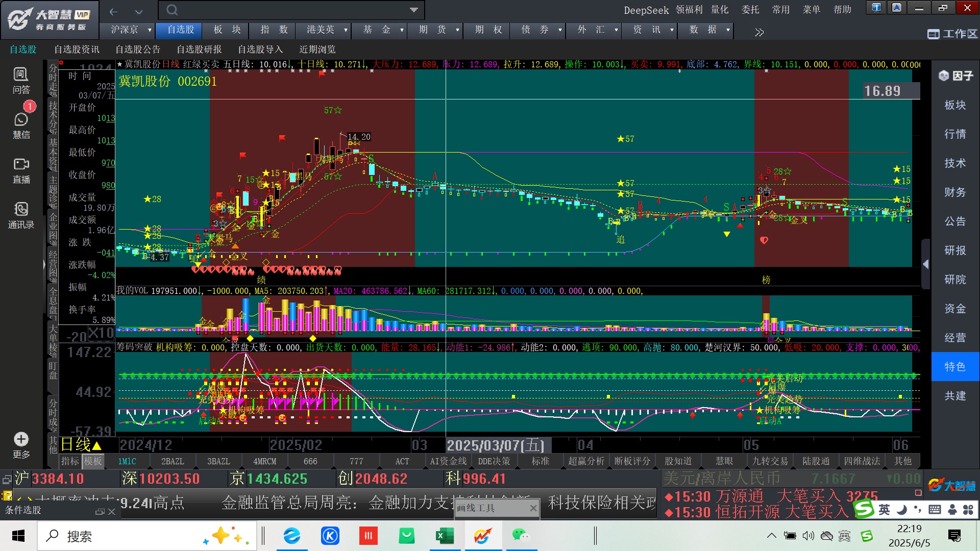Select the 九转交易 template tab
Screen dimensions: 980x551
770,462
